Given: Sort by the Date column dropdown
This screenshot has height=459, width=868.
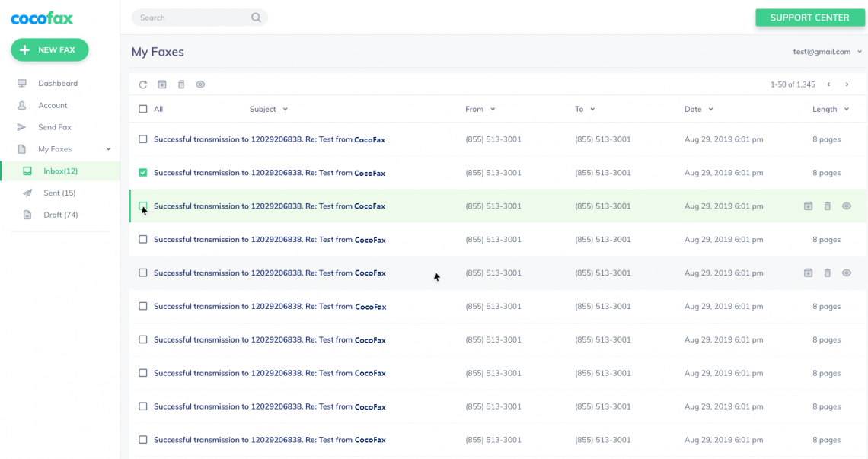Looking at the screenshot, I should click(698, 109).
